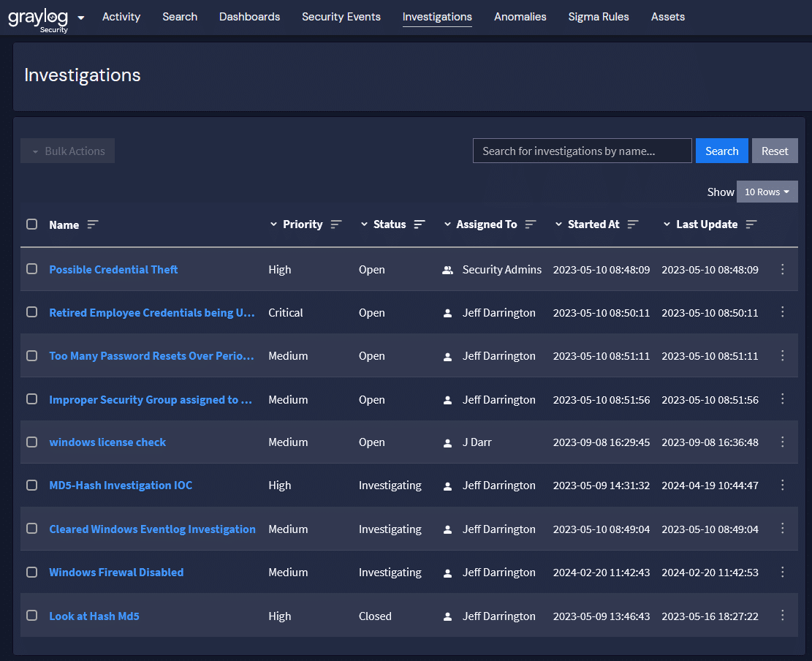The width and height of the screenshot is (812, 661).
Task: Select all investigations with header checkbox
Action: pyautogui.click(x=32, y=224)
